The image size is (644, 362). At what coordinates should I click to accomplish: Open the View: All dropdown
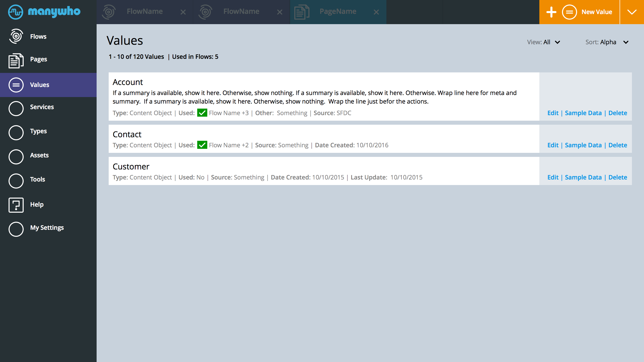(544, 42)
